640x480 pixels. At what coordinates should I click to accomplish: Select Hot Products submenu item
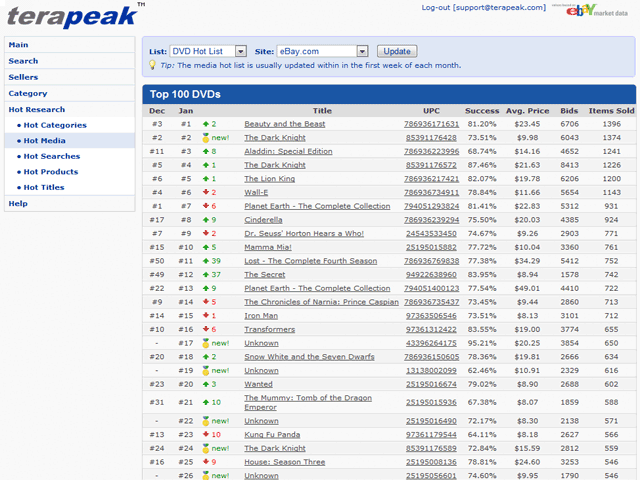[x=51, y=171]
